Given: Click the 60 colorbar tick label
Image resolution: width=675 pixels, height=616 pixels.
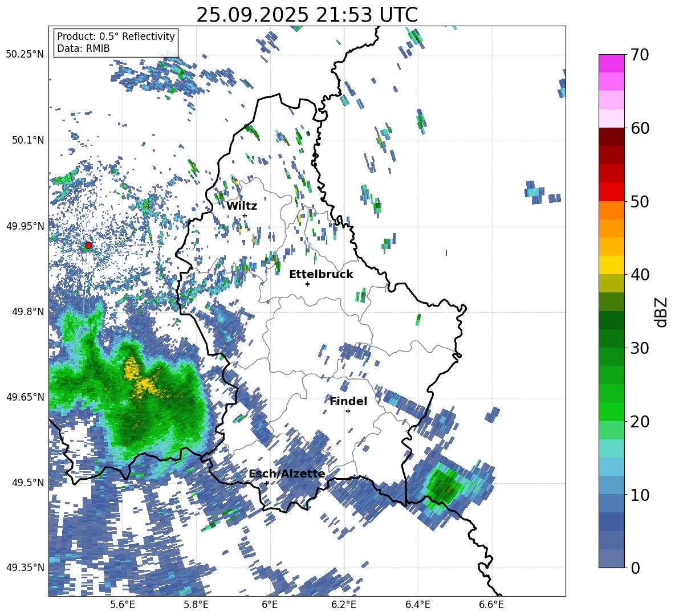Looking at the screenshot, I should [x=639, y=128].
